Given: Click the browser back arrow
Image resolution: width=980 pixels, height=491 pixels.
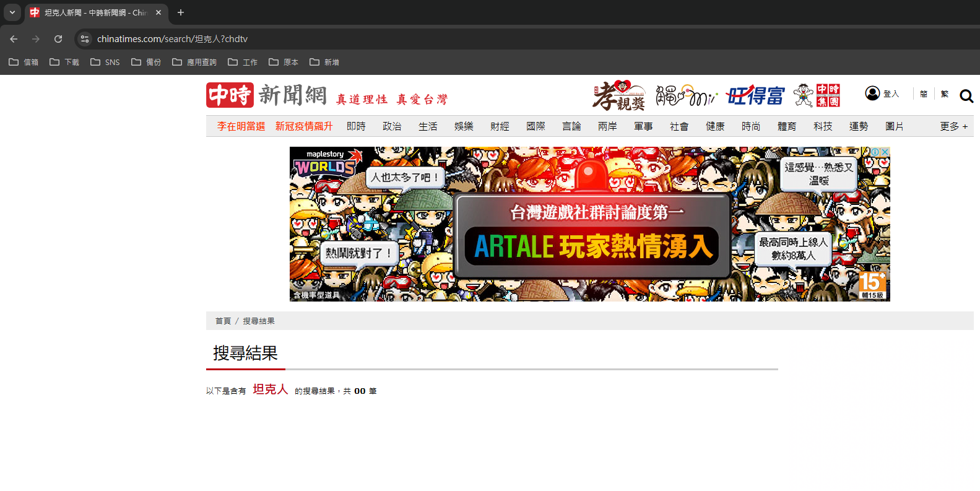Looking at the screenshot, I should tap(14, 39).
